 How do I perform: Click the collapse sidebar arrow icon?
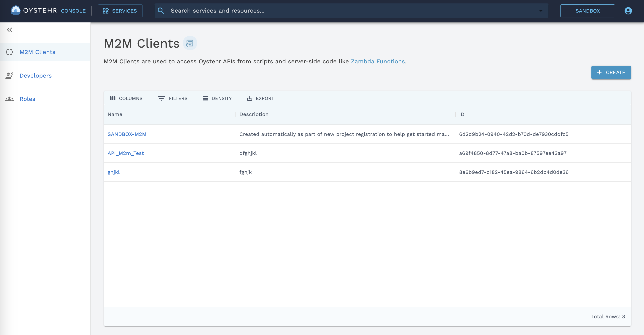point(9,30)
